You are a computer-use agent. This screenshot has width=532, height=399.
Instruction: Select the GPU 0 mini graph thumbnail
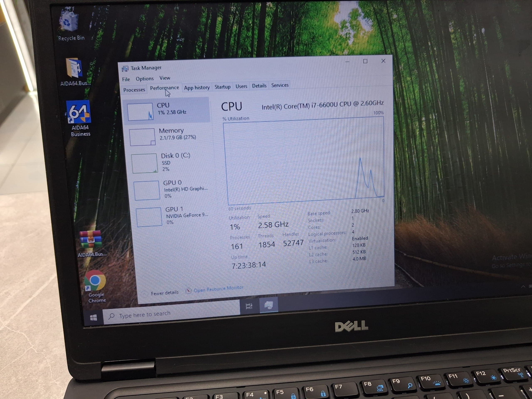147,190
